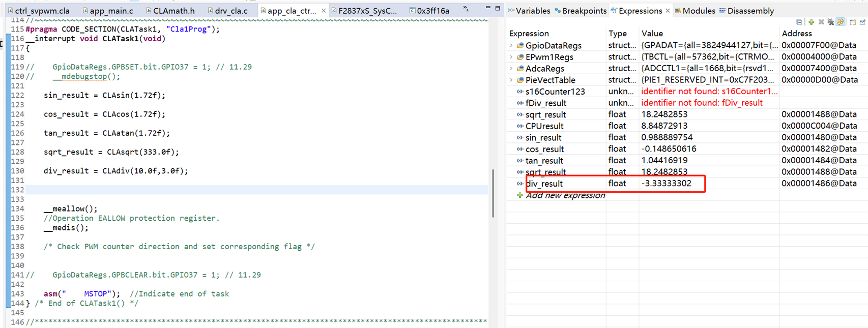
Task: Open 0x3ff16a editor tab
Action: (x=429, y=11)
